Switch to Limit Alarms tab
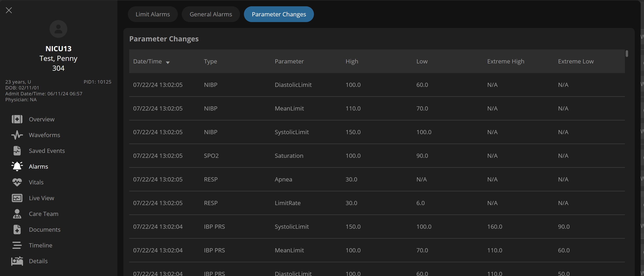This screenshot has height=276, width=644. click(x=153, y=14)
